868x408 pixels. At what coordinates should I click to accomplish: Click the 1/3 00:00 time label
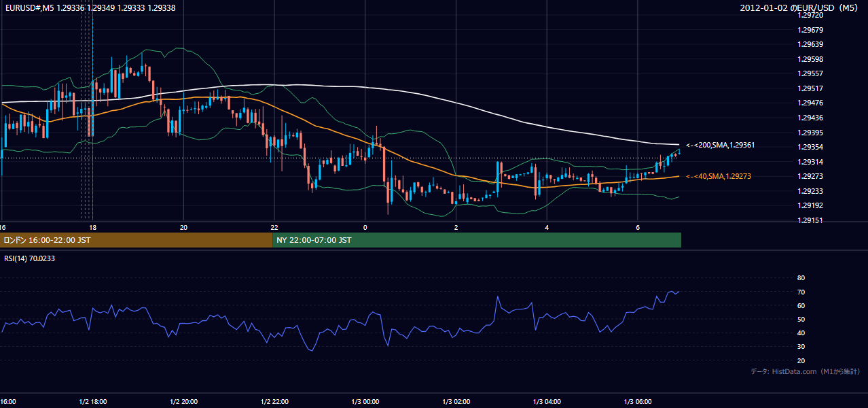[365, 401]
